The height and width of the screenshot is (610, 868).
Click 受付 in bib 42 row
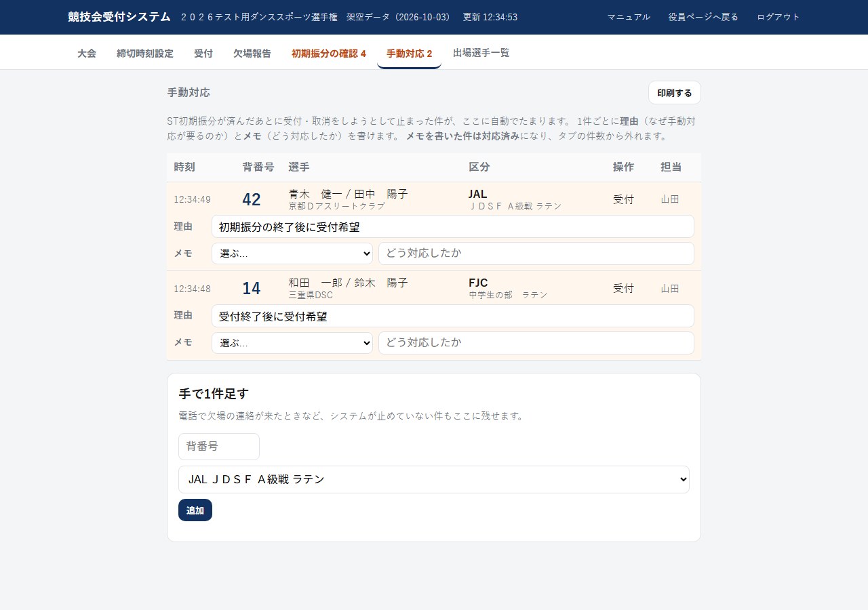click(623, 199)
